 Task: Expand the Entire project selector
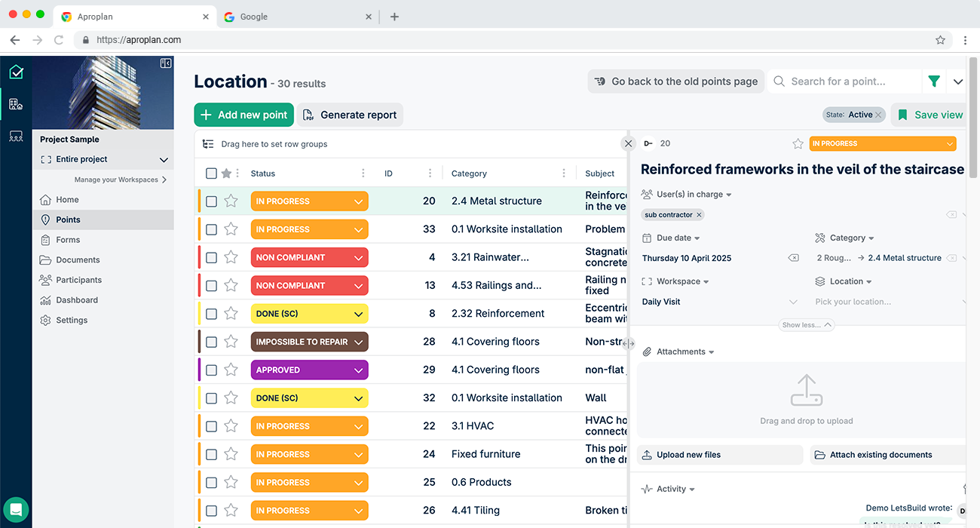164,159
